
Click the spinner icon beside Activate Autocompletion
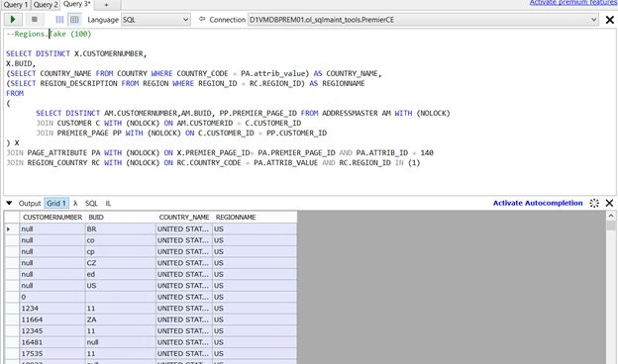pos(594,203)
